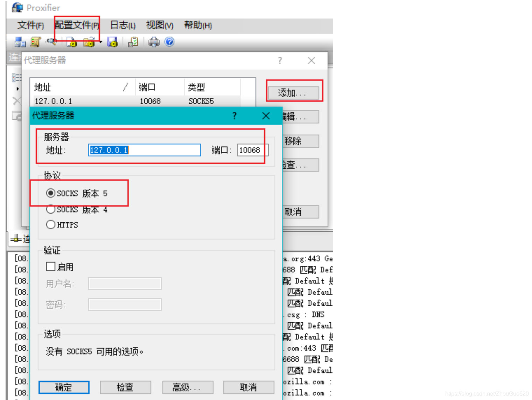This screenshot has width=532, height=400.
Task: Expand the open-profile dropdown arrow in toolbar
Action: pyautogui.click(x=100, y=42)
